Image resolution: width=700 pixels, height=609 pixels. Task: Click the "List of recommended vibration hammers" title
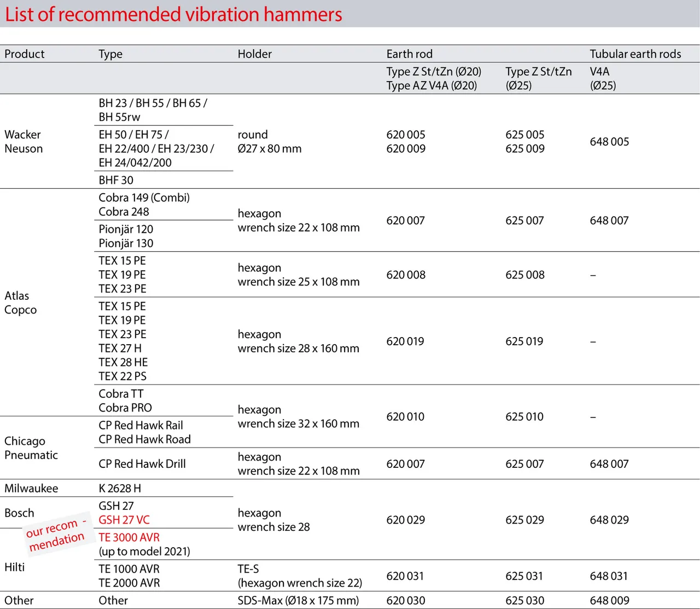(173, 14)
